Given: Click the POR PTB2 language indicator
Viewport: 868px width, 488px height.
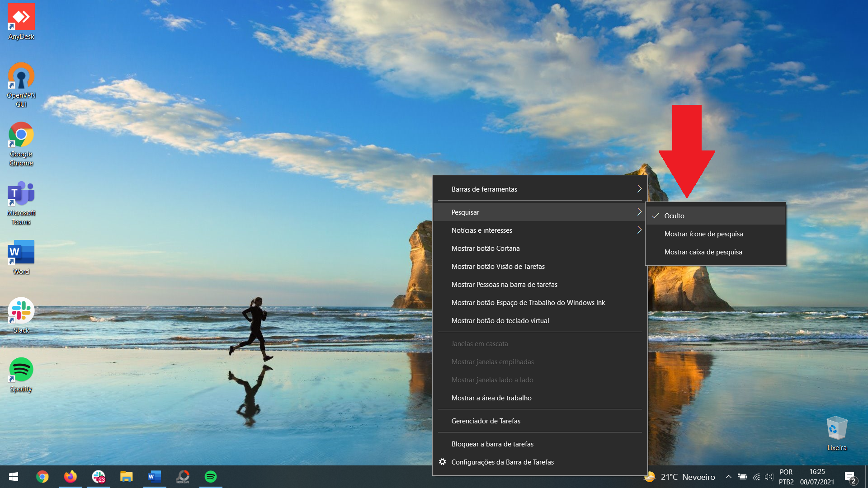Looking at the screenshot, I should (x=786, y=477).
